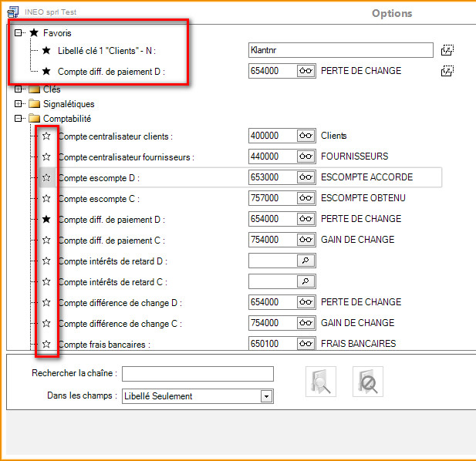Collapse the Favoris tree node
This screenshot has width=476, height=461.
click(x=19, y=33)
